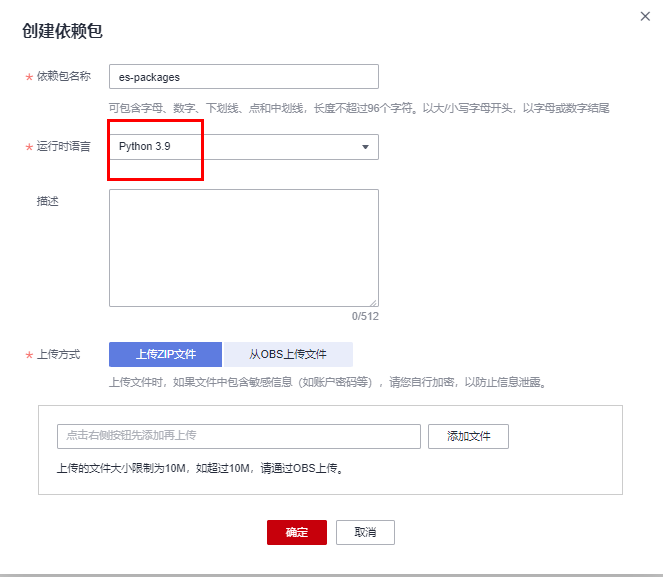Switch to 从OBS上传文件 option
The height and width of the screenshot is (577, 663).
pos(288,354)
